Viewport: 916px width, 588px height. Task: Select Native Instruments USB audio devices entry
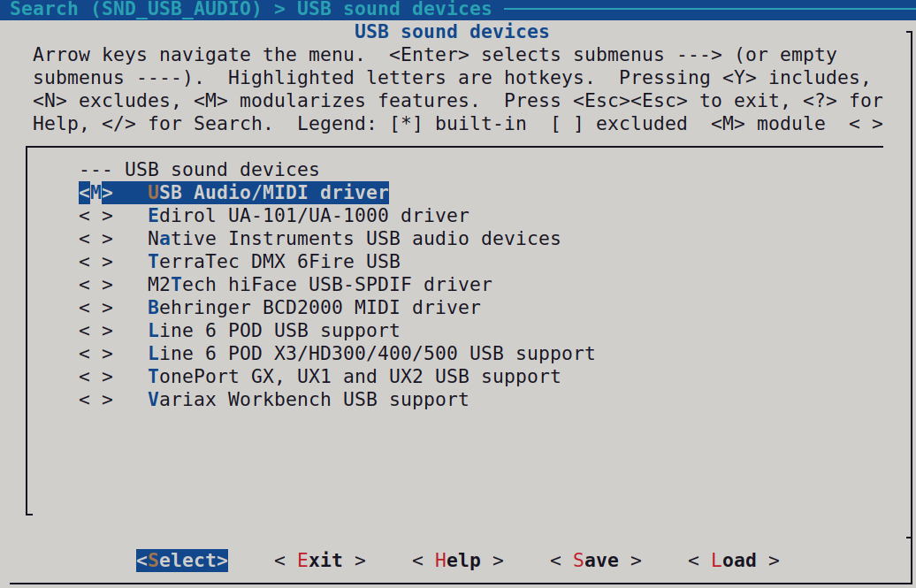pos(354,239)
